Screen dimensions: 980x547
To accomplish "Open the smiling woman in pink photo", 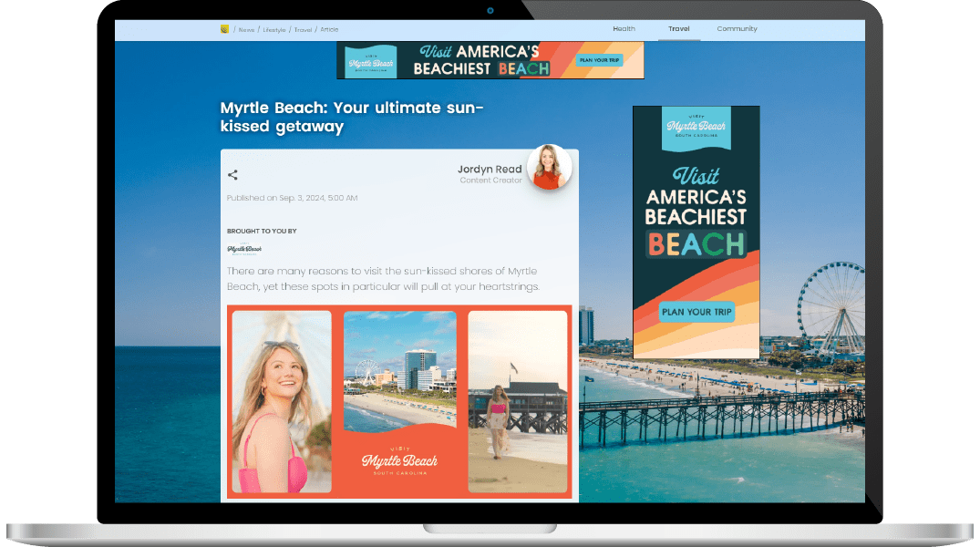I will pyautogui.click(x=282, y=402).
